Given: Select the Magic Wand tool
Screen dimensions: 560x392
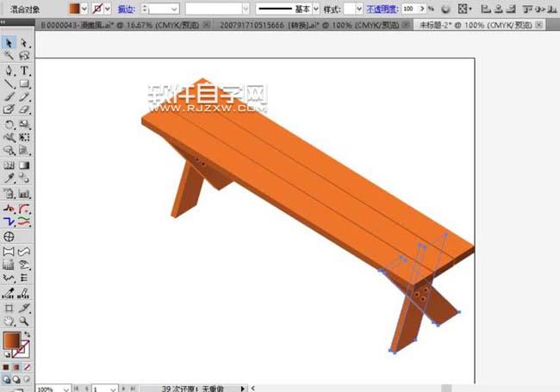Looking at the screenshot, I should [9, 55].
